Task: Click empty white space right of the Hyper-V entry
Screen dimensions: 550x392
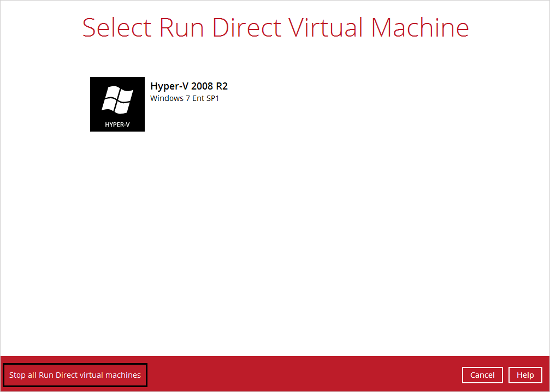Action: pos(382,104)
